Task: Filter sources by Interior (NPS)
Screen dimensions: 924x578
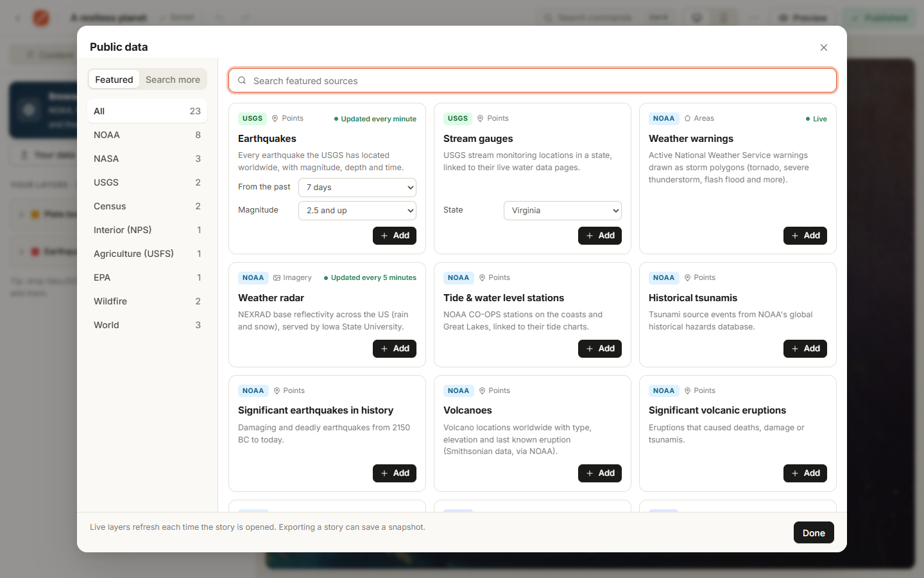Action: coord(147,230)
